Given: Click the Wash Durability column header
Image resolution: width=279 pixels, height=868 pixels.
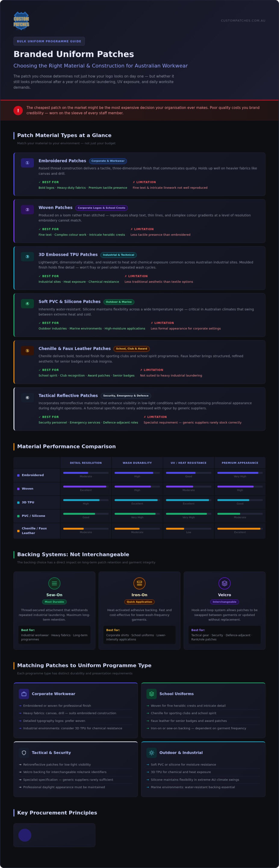Looking at the screenshot, I should pos(137,463).
